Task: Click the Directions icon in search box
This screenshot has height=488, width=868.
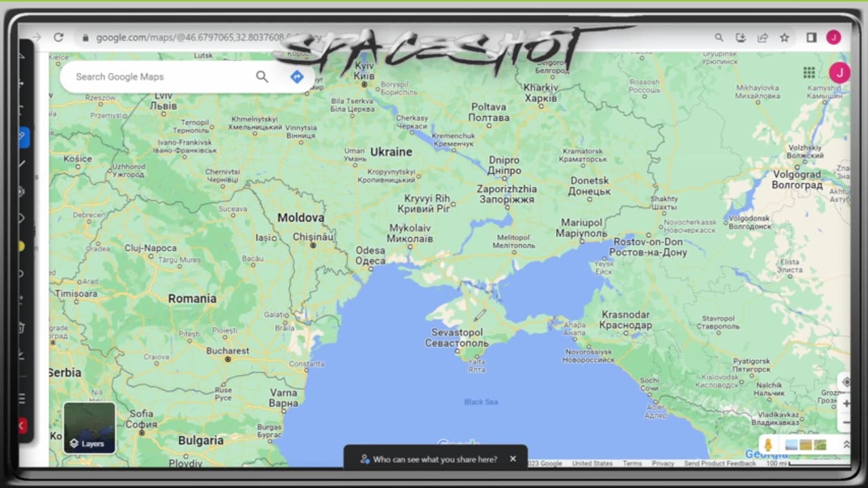Action: click(296, 77)
